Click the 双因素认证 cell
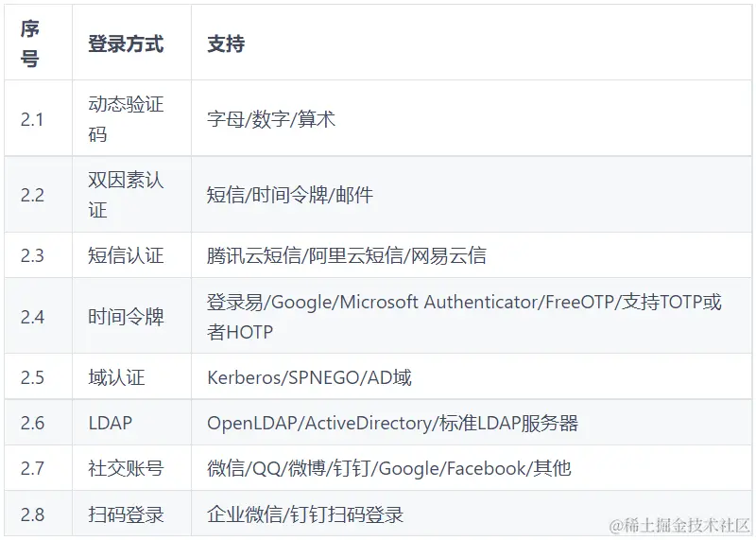This screenshot has width=756, height=540. (131, 194)
